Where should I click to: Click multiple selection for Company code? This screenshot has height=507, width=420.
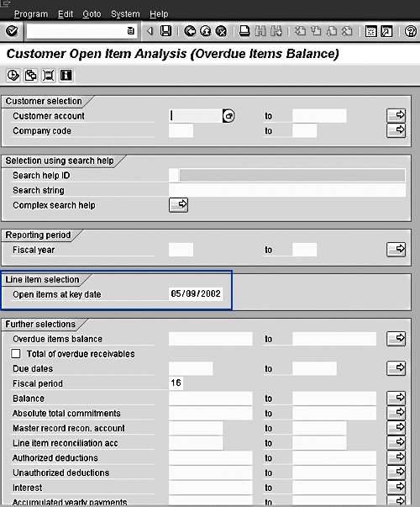click(x=396, y=130)
